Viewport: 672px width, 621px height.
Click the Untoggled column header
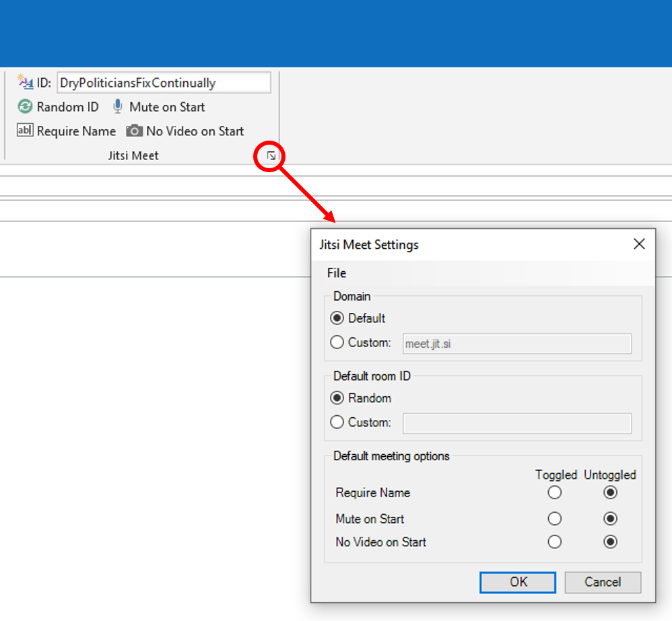click(610, 475)
